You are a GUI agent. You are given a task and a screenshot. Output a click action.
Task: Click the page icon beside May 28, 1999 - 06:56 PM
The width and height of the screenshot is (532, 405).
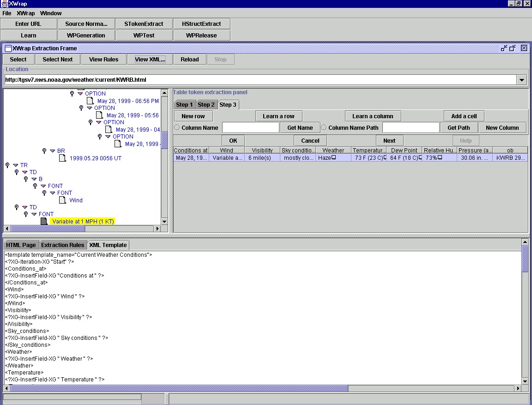(90, 101)
